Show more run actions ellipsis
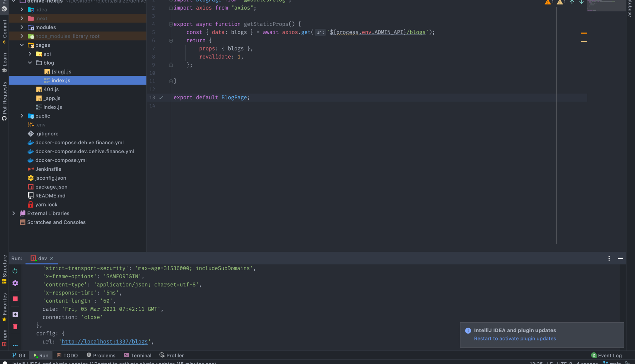The height and width of the screenshot is (364, 635). 15,345
